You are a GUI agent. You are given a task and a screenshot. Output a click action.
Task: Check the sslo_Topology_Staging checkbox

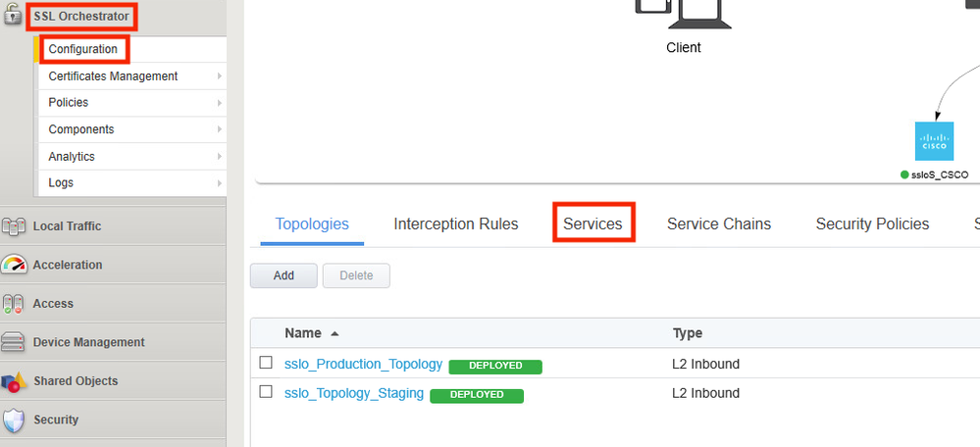[x=266, y=393]
